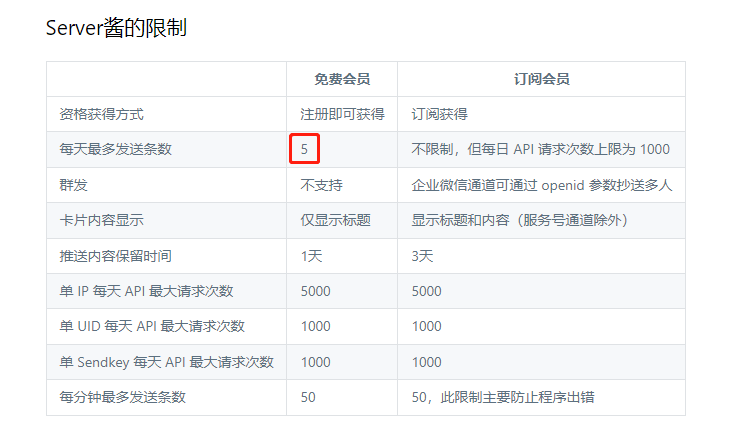Click the '单 IP 每天 API 最大请求次数' label
The width and height of the screenshot is (743, 433).
coord(146,291)
